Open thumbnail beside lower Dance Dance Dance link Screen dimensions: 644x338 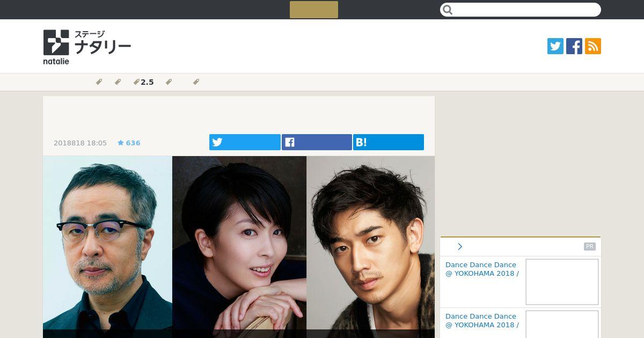click(x=562, y=325)
